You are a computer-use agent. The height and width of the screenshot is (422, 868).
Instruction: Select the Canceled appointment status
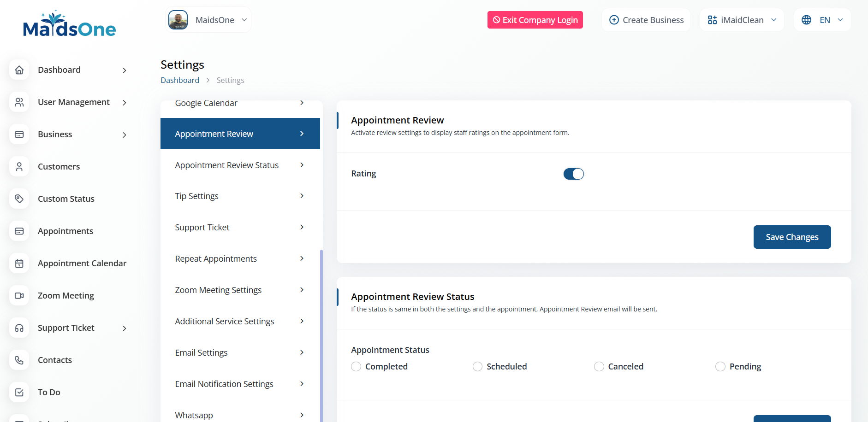point(599,367)
